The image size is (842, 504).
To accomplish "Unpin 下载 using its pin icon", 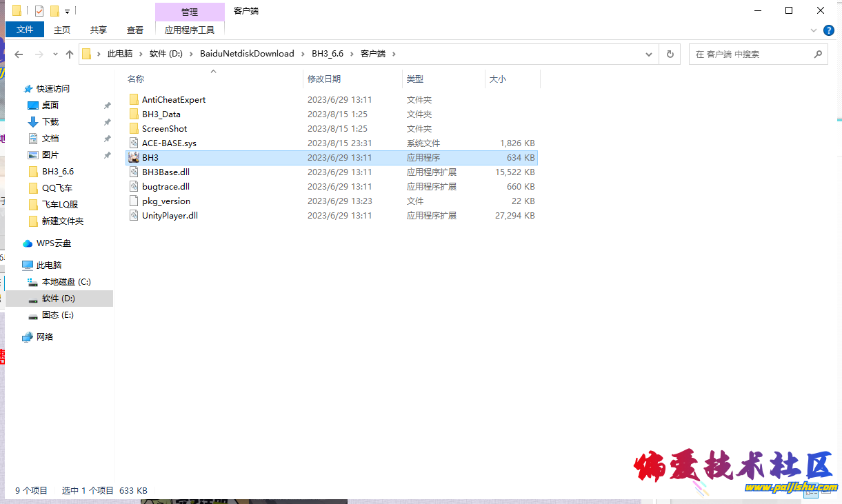I will (x=107, y=122).
